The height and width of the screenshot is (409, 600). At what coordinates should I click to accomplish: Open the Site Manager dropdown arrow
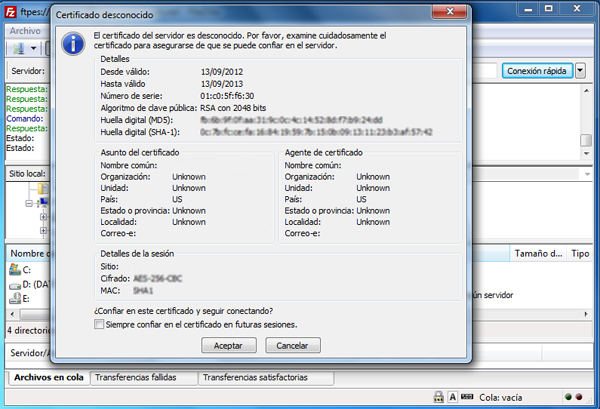pyautogui.click(x=34, y=48)
